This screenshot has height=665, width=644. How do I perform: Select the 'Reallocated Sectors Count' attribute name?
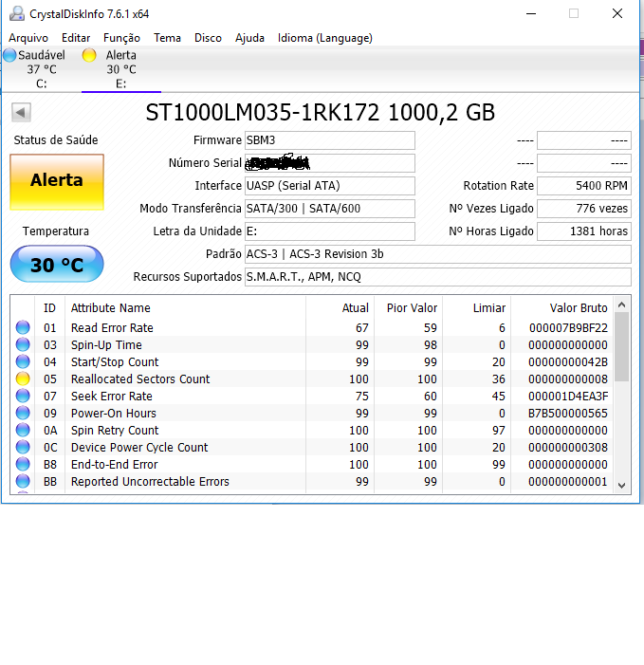140,379
